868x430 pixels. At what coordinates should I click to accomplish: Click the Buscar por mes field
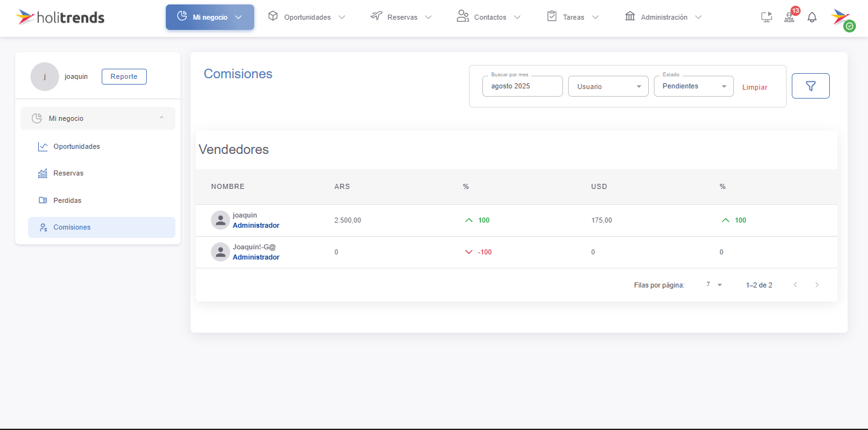point(522,86)
